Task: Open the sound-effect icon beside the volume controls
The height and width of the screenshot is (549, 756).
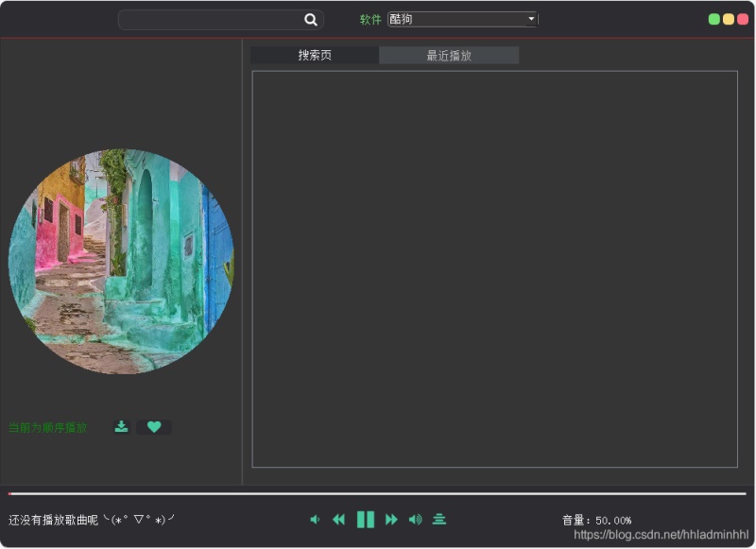Action: pyautogui.click(x=438, y=519)
